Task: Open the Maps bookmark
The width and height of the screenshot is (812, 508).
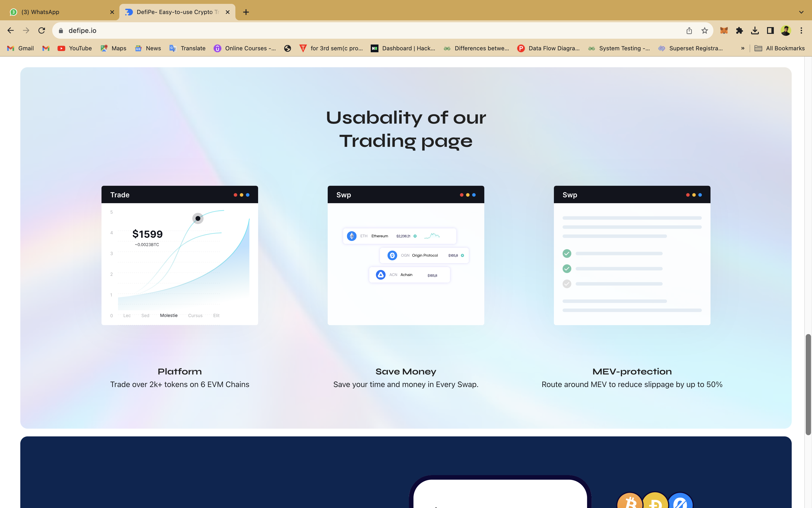Action: [x=114, y=48]
